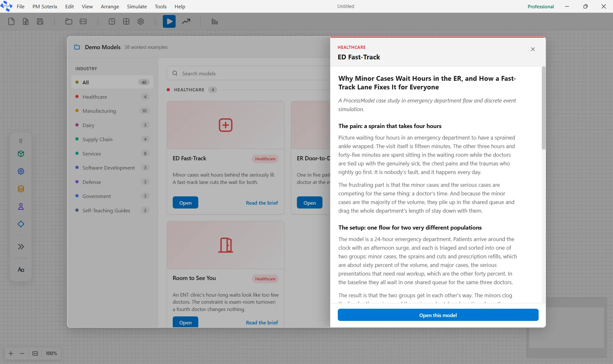
Task: Filter models by Software Development
Action: coord(112,168)
